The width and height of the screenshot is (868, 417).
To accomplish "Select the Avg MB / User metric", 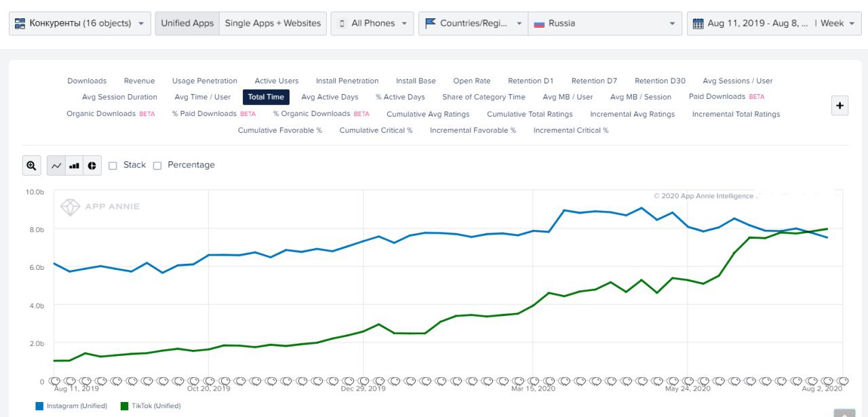I will tap(568, 97).
